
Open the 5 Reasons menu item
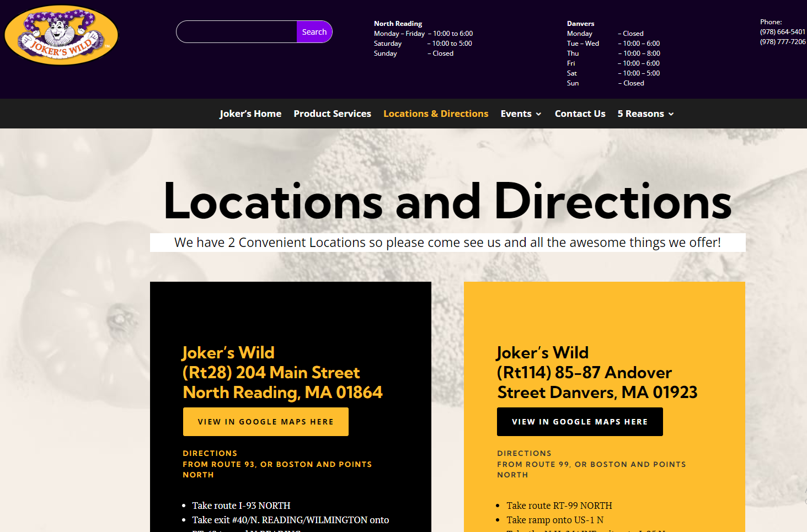coord(640,114)
